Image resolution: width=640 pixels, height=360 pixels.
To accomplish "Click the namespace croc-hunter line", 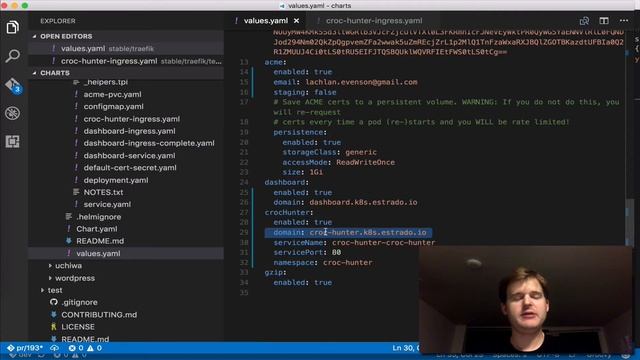I will click(x=323, y=262).
